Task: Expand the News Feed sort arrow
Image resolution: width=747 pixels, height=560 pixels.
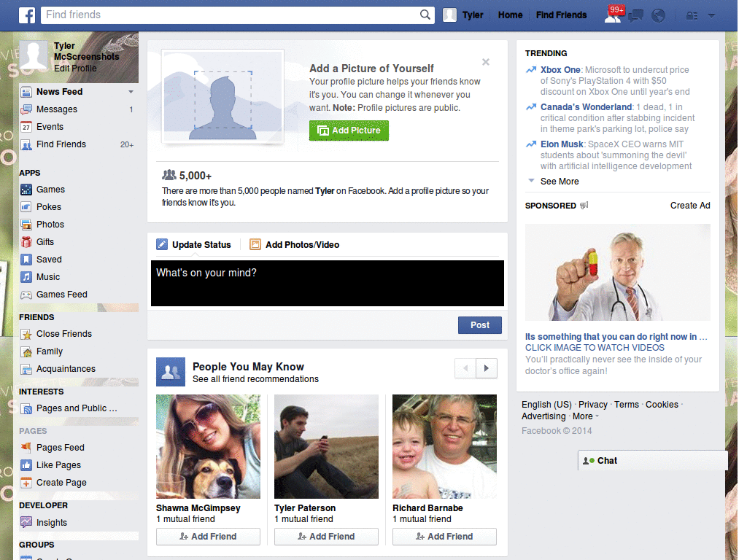Action: point(131,92)
